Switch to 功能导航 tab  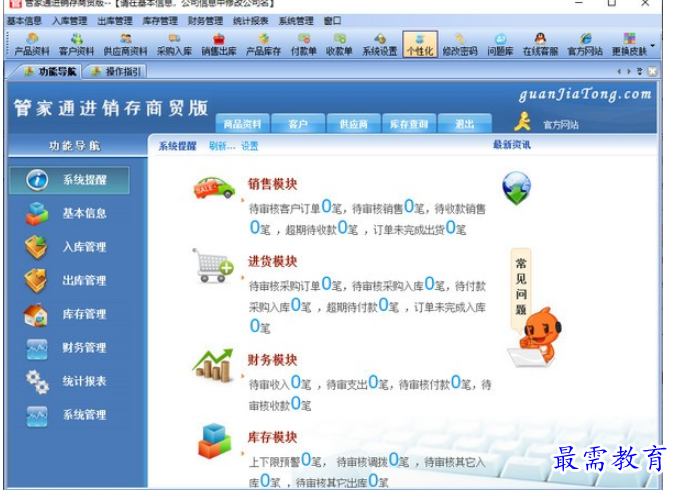50,71
